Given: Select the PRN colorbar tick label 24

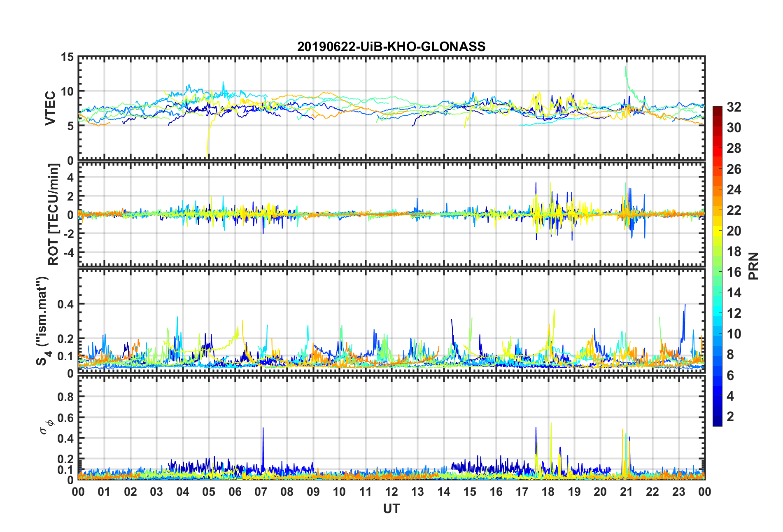Looking at the screenshot, I should point(734,189).
